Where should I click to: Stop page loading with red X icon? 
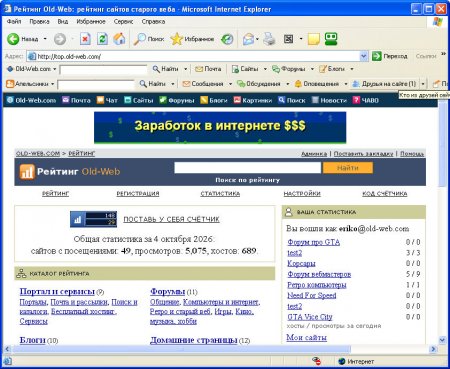coord(85,39)
